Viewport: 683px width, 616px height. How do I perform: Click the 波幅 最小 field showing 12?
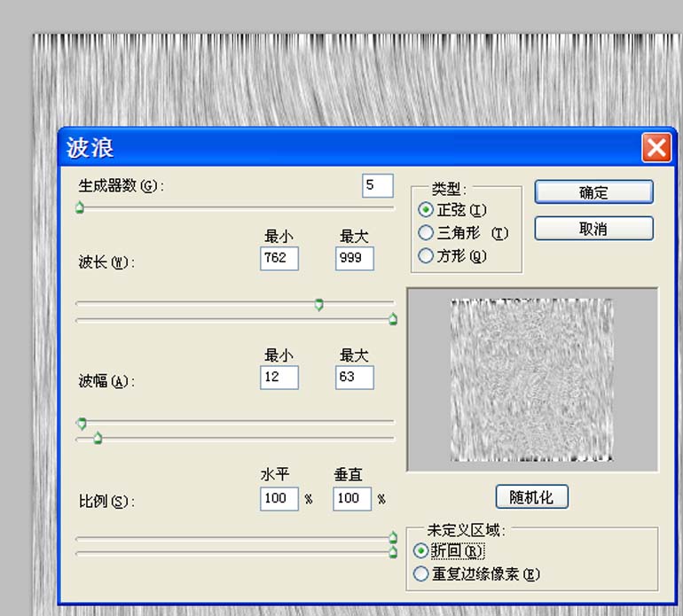tap(279, 378)
